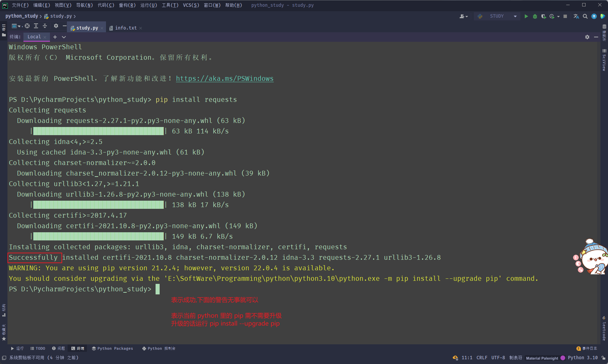Open Search Everywhere magnifier icon
The width and height of the screenshot is (608, 364).
click(x=585, y=16)
